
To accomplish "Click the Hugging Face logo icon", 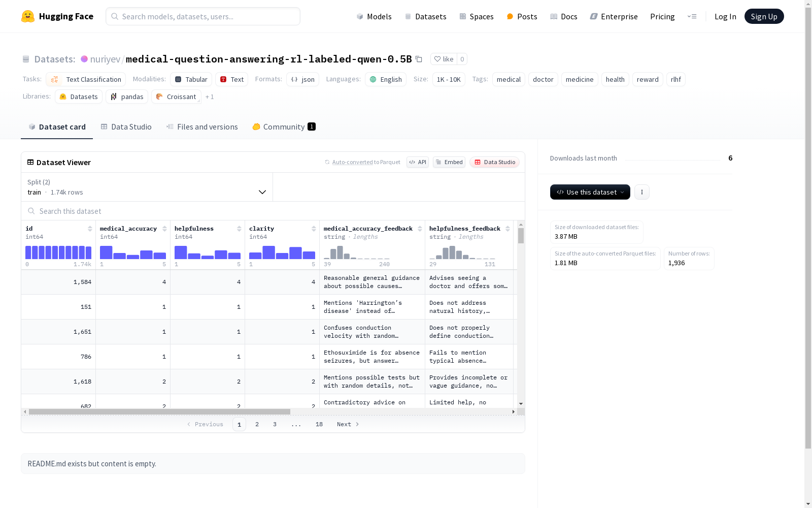I will click(28, 16).
